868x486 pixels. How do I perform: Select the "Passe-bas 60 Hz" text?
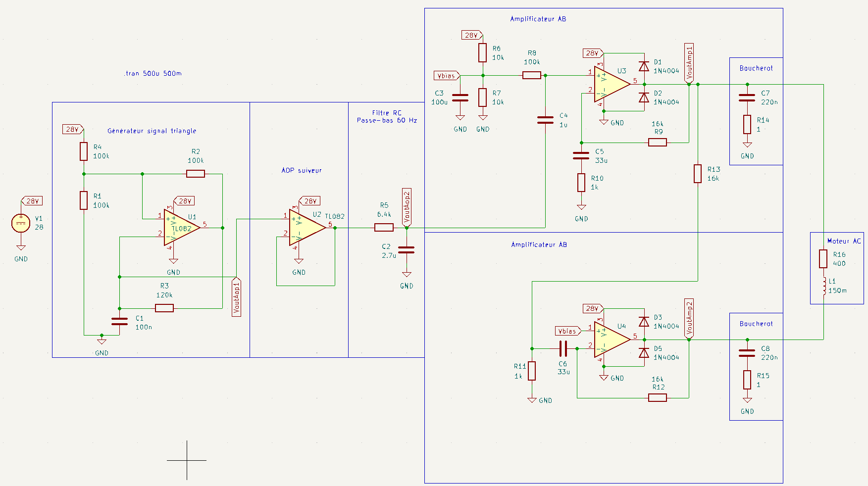pos(387,120)
